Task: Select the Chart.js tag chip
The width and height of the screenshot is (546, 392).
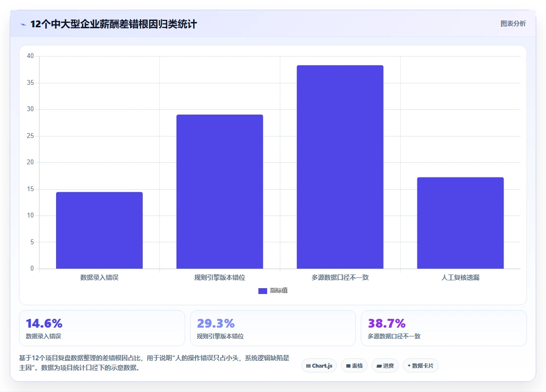Action: click(x=319, y=366)
